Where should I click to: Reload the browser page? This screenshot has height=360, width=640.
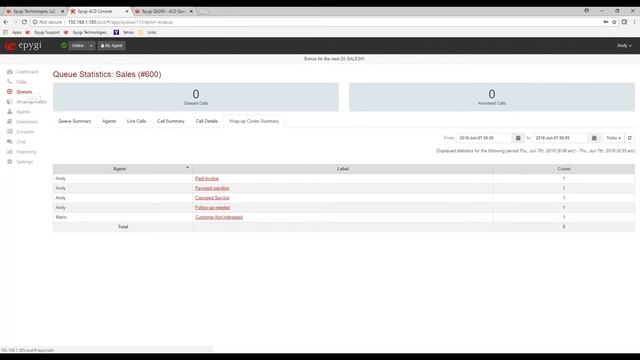pyautogui.click(x=24, y=22)
